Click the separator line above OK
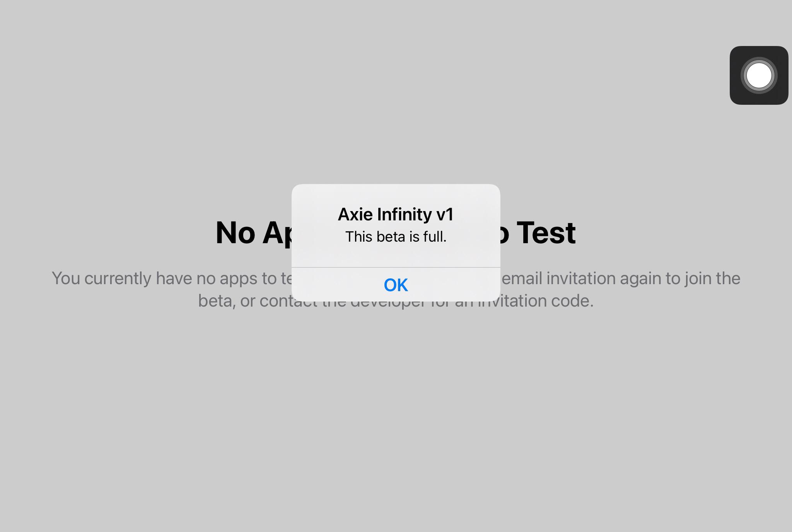The image size is (792, 532). click(x=395, y=267)
